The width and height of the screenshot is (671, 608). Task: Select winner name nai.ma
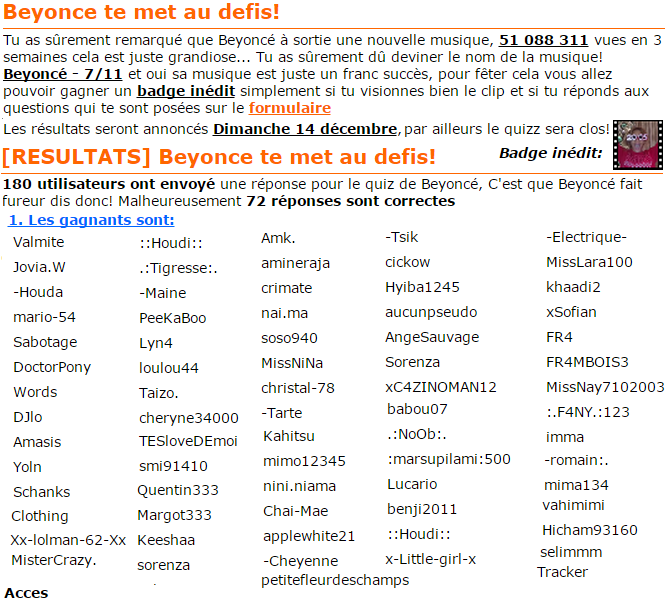click(285, 313)
